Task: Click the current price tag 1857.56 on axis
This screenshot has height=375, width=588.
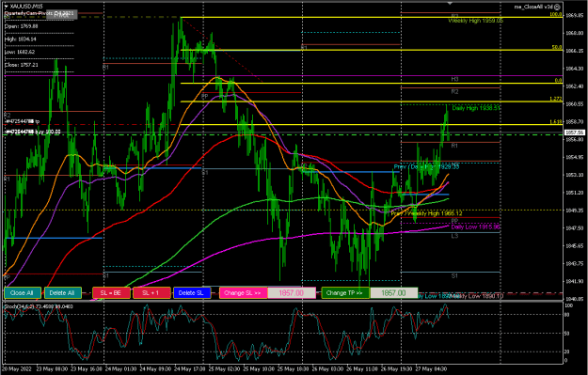Action: 575,133
